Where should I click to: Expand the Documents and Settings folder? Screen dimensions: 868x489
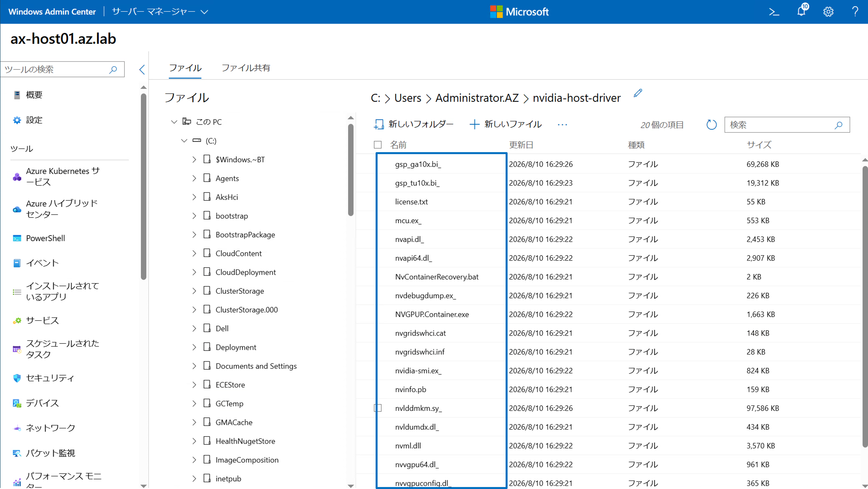194,366
